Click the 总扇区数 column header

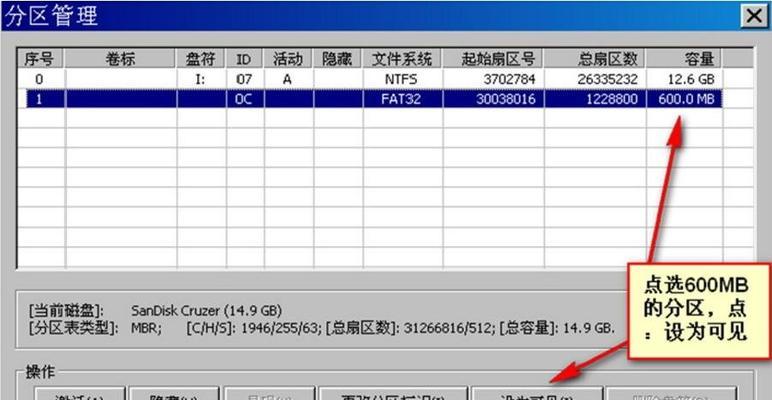[595, 59]
